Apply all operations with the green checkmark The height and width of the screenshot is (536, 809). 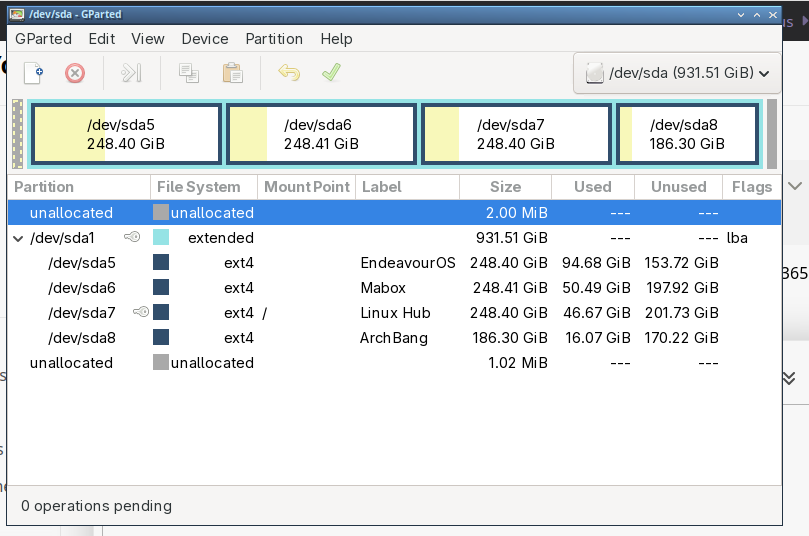click(331, 73)
